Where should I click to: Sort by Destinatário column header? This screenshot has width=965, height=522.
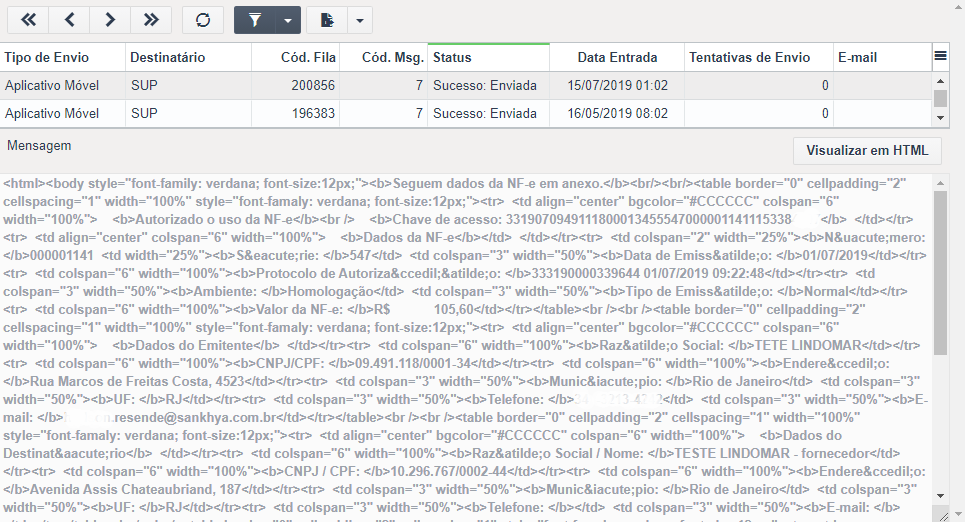point(188,57)
